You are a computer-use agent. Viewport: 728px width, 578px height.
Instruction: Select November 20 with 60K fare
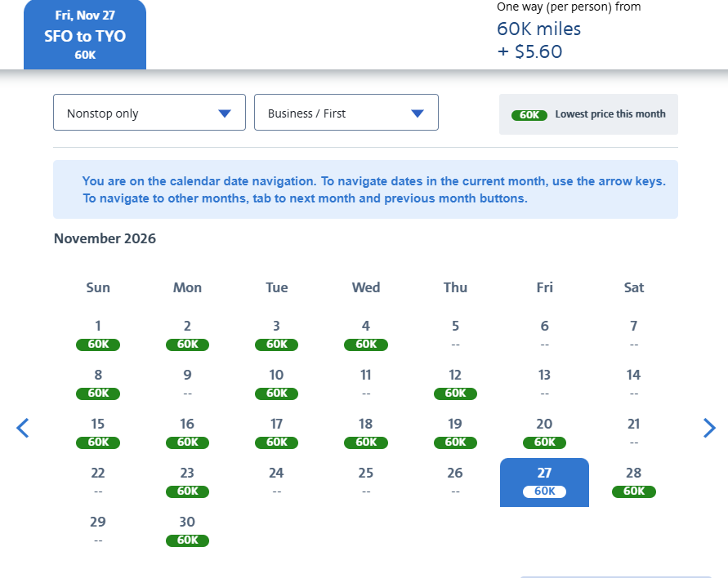tap(544, 433)
